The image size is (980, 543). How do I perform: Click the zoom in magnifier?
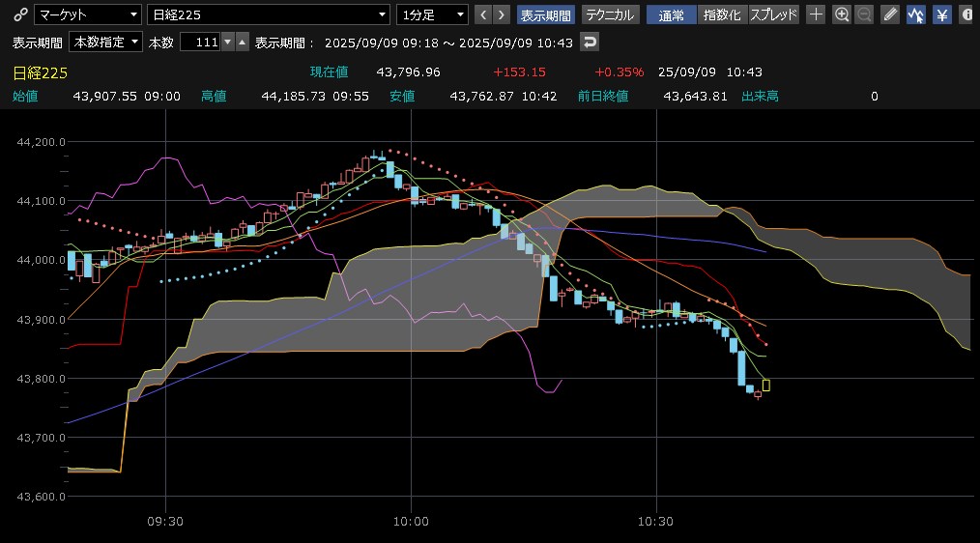tap(842, 14)
